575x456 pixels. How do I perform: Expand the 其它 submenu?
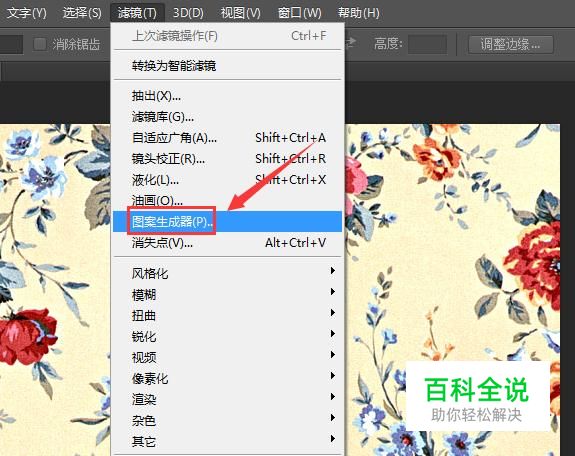tap(227, 441)
